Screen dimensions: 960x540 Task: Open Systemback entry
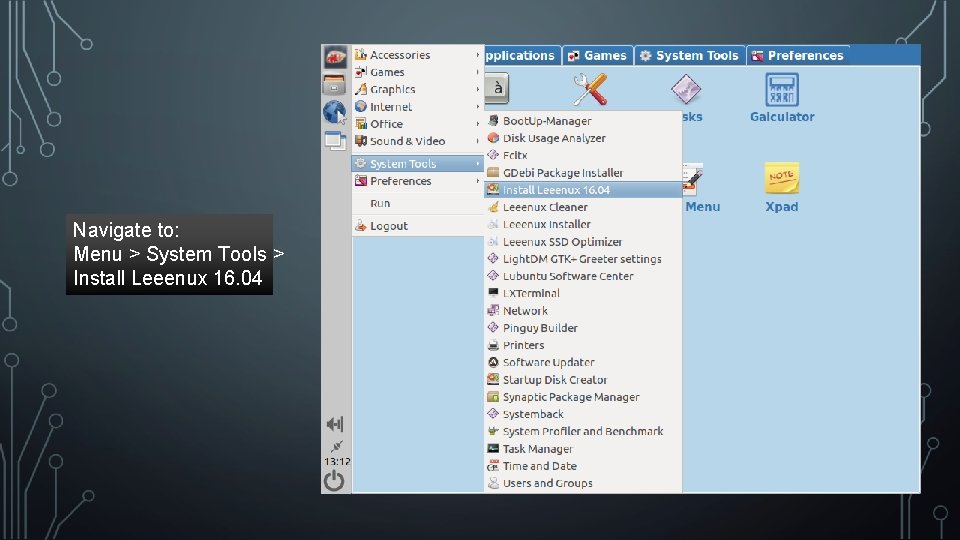click(583, 414)
